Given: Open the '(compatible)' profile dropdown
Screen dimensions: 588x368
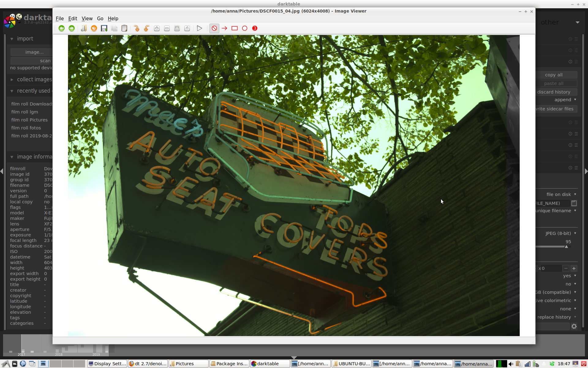Looking at the screenshot, I should click(556, 292).
